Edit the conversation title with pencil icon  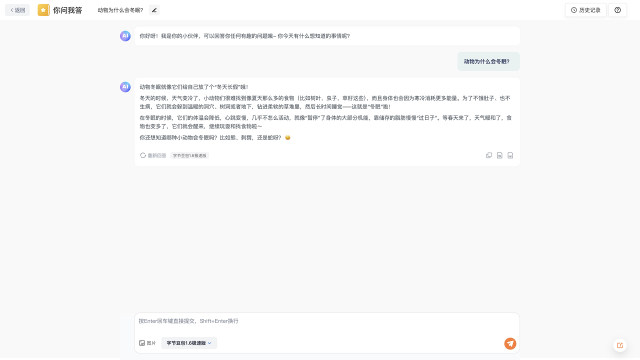[154, 10]
